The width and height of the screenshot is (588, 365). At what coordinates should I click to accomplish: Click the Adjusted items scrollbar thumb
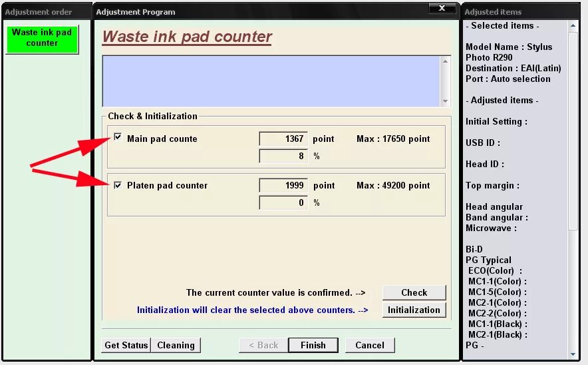(x=573, y=131)
